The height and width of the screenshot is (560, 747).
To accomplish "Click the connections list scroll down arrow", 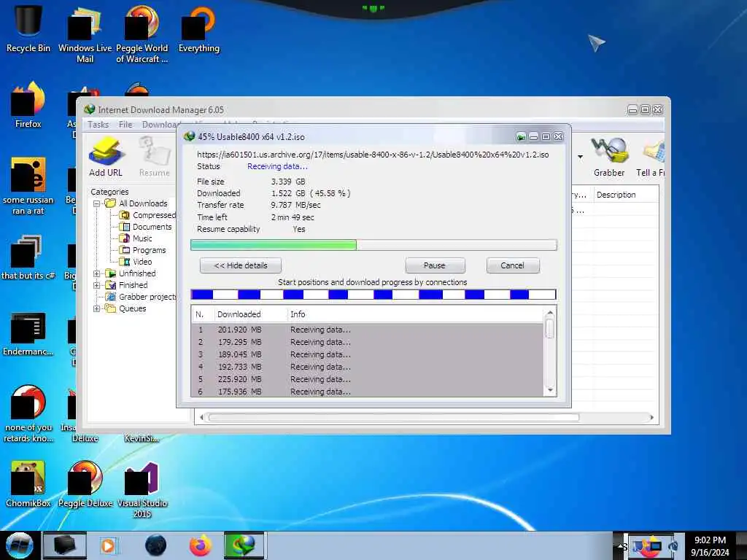I will pyautogui.click(x=550, y=391).
